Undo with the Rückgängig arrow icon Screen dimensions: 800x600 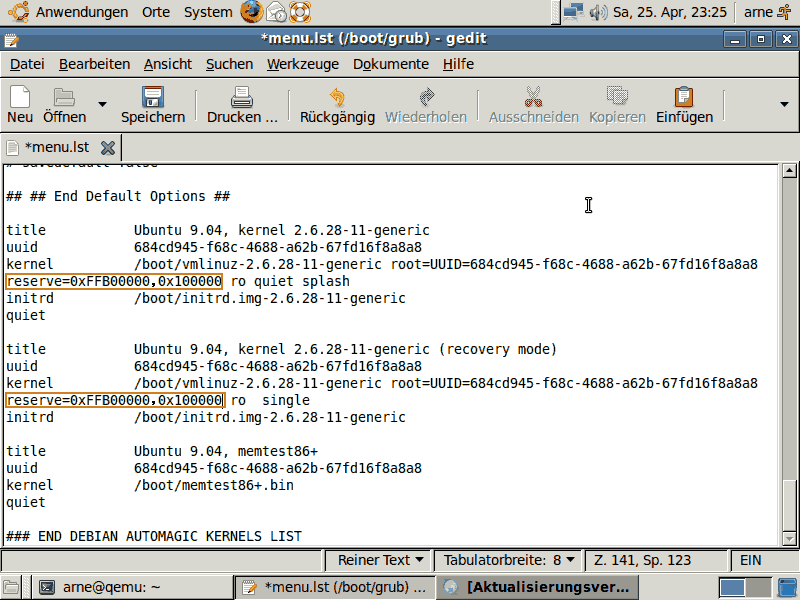point(337,97)
